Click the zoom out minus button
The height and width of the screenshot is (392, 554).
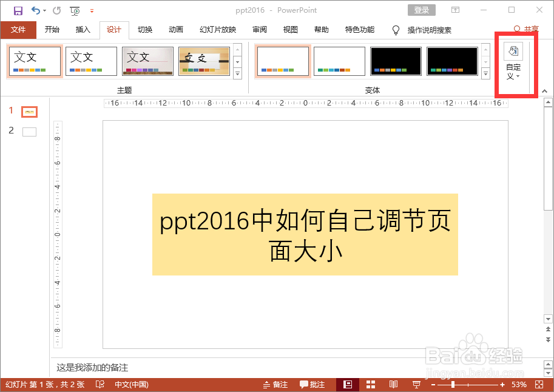tap(433, 385)
